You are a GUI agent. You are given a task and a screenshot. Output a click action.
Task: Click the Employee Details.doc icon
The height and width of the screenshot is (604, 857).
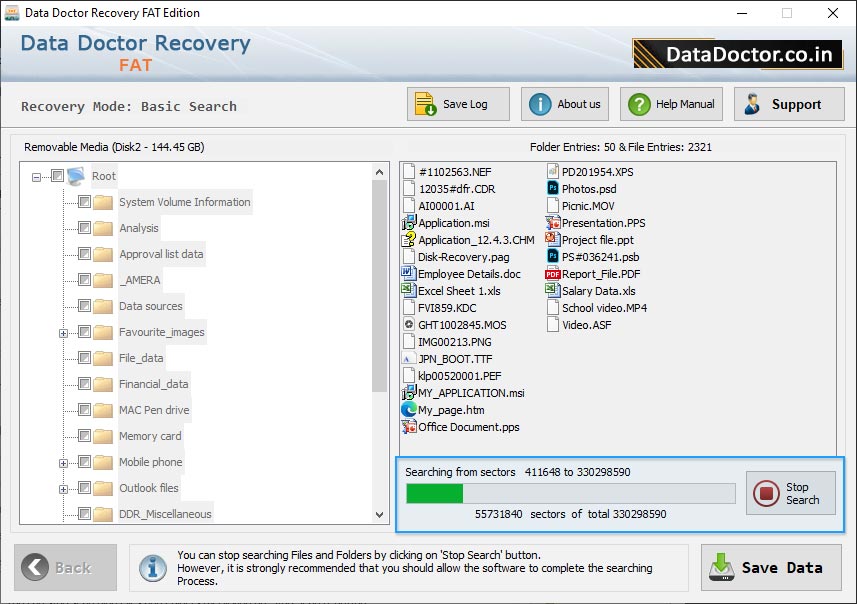409,274
